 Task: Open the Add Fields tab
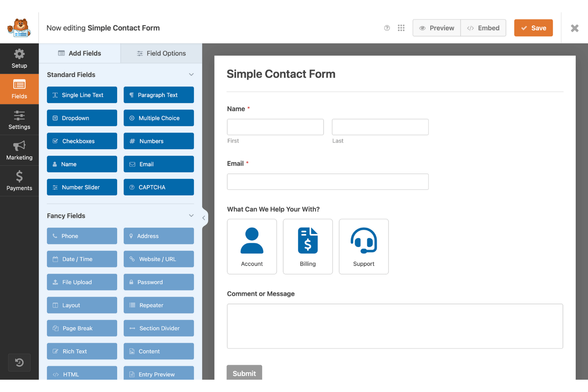coord(79,53)
